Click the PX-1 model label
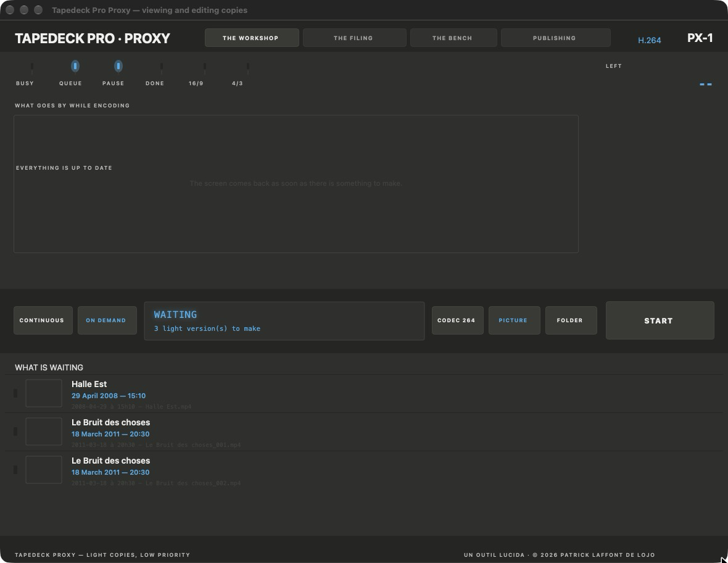The height and width of the screenshot is (563, 728). (x=700, y=38)
